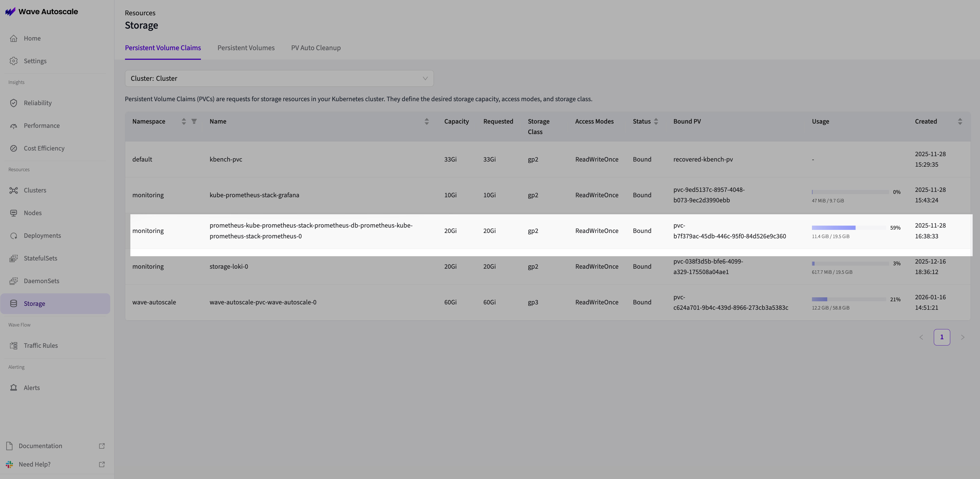
Task: Open the Reliability insights page
Action: [x=55, y=103]
